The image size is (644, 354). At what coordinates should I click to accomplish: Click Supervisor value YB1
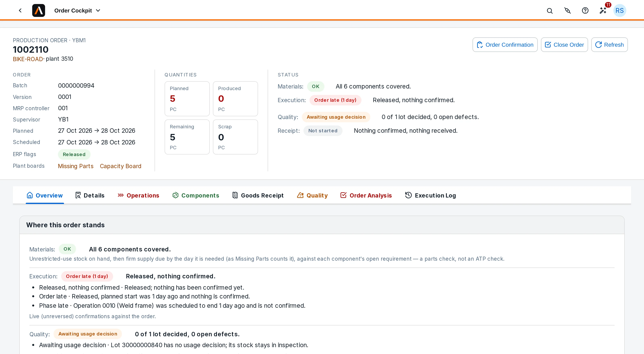63,119
